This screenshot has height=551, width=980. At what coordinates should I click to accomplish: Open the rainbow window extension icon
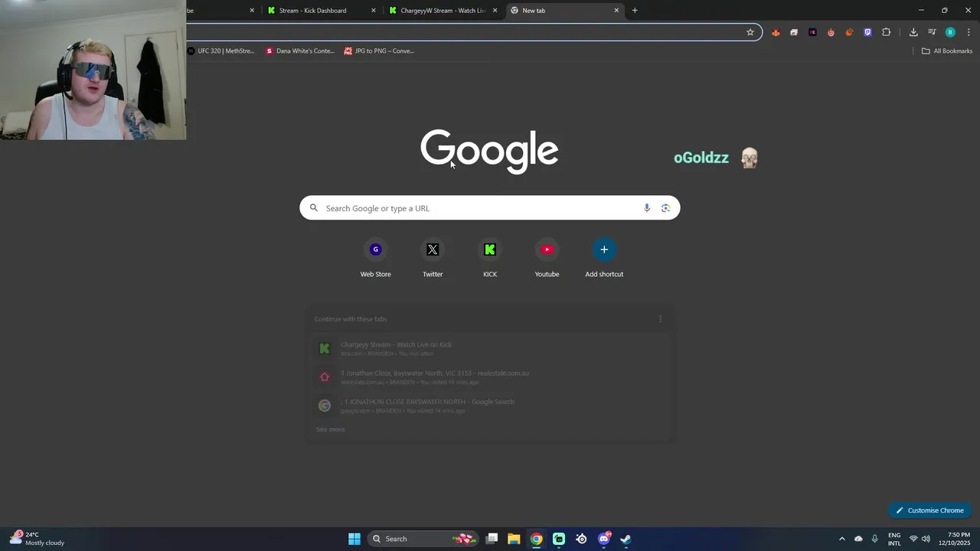coord(794,32)
